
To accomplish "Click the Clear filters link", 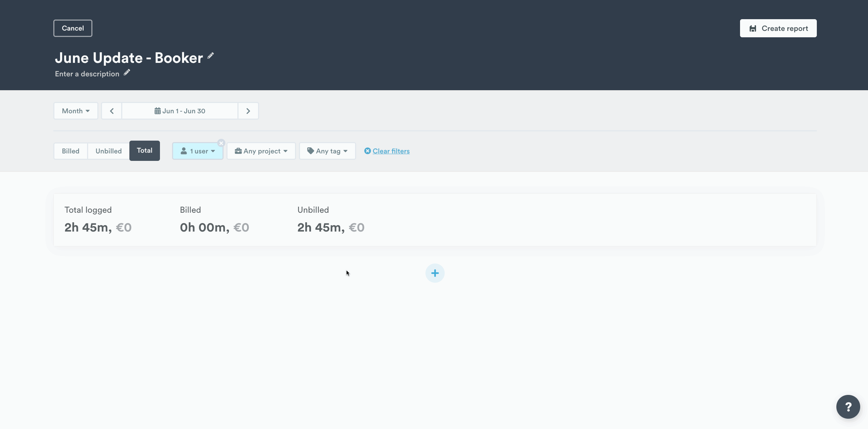I will pos(391,151).
